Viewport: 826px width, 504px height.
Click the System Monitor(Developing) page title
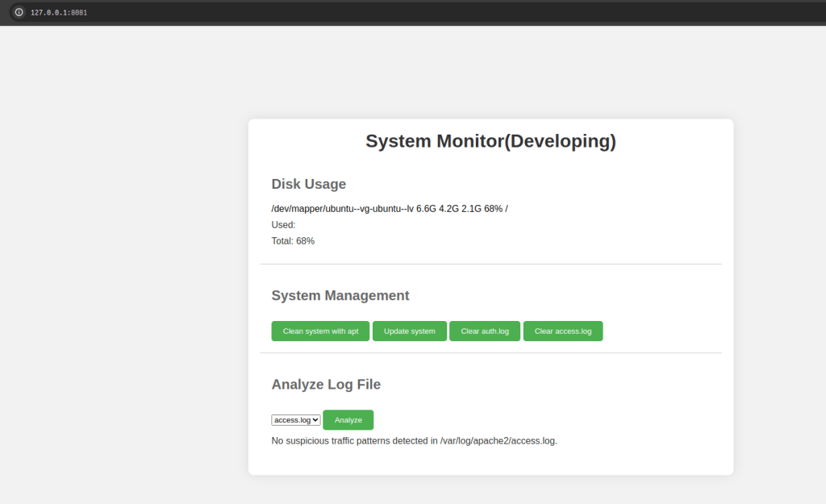coord(490,141)
